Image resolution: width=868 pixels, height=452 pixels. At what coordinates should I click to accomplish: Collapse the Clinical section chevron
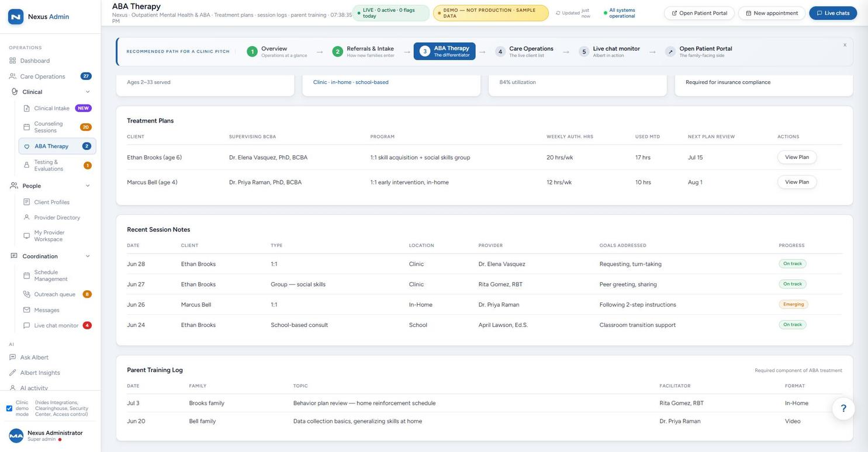coord(88,92)
